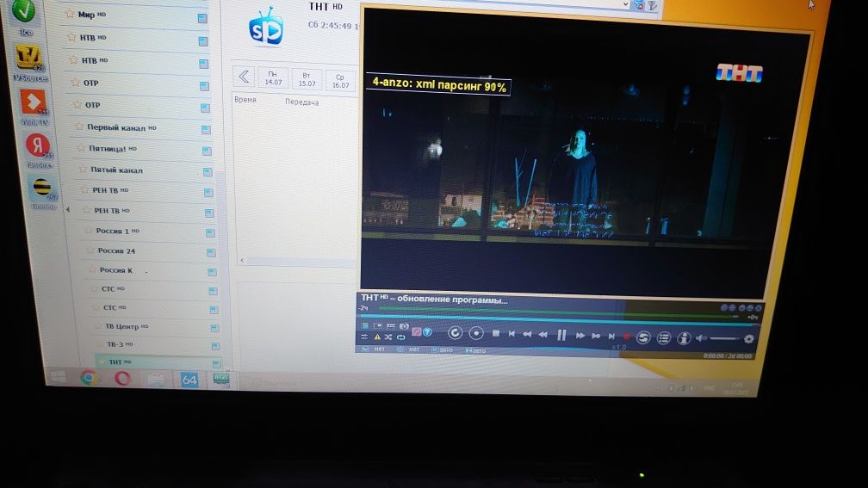Open help via blue question mark icon
The width and height of the screenshot is (868, 488).
(427, 332)
